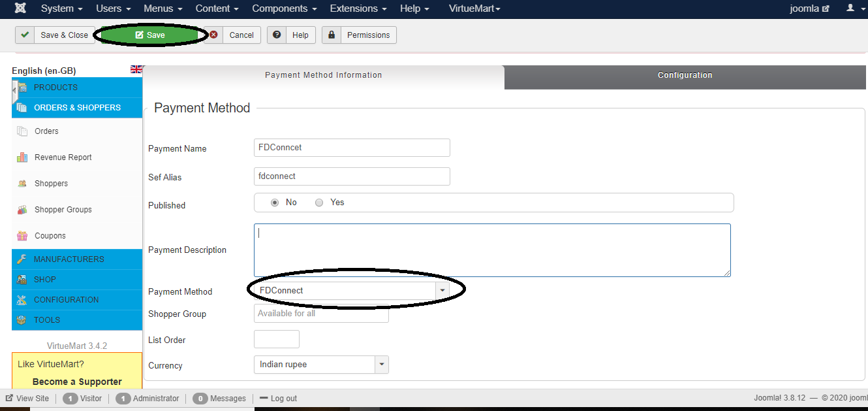Open the VirtueMart top menu

(474, 8)
